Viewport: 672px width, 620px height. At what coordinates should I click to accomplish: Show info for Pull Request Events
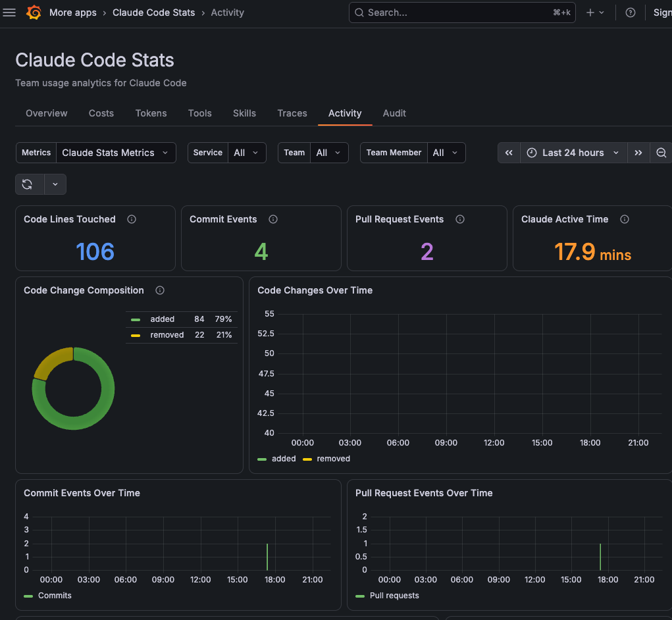460,219
